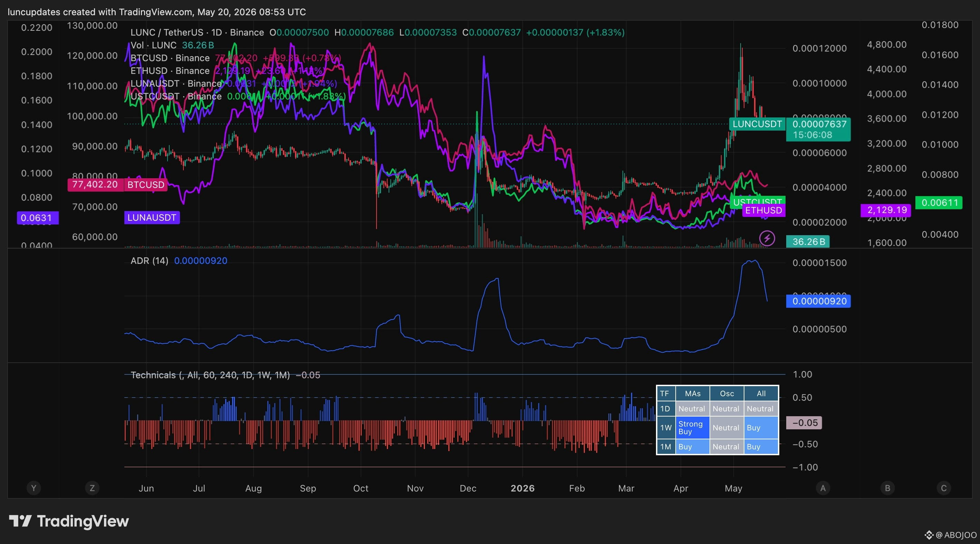Click the 15:06:08 bar countdown timer
The width and height of the screenshot is (980, 544).
812,135
